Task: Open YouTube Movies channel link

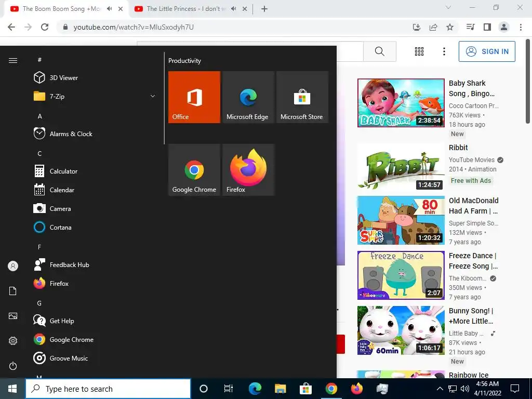Action: [x=472, y=160]
